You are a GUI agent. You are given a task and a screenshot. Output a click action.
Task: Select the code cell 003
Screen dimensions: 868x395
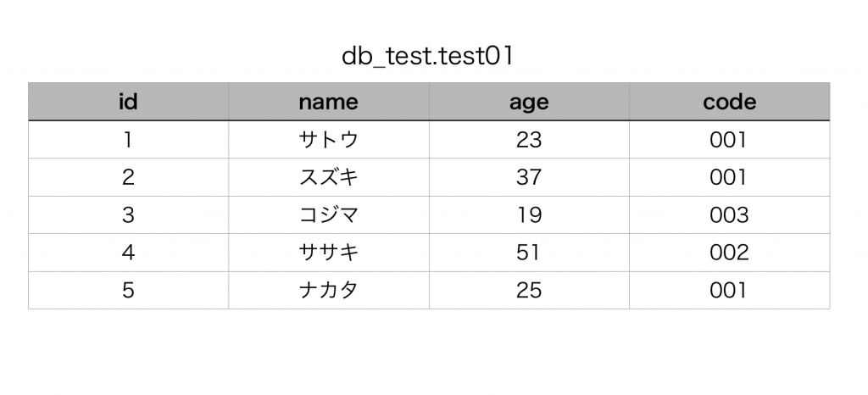[729, 215]
